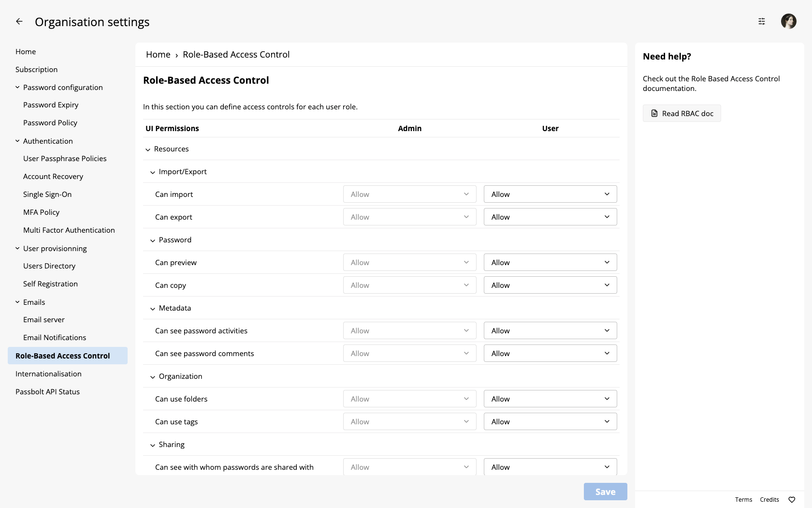The height and width of the screenshot is (508, 812).
Task: Collapse the User provisionning chevron
Action: (17, 249)
